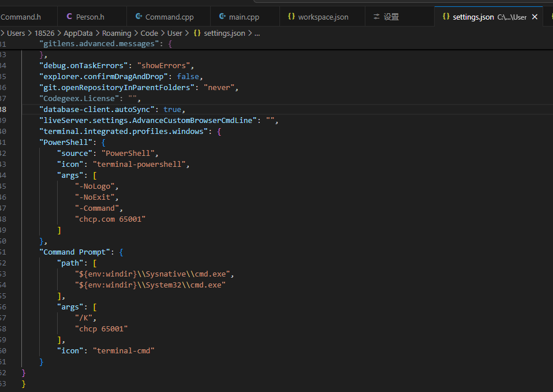Click the "terminal-cmd" icon value
Viewport: 553px width, 392px height.
pyautogui.click(x=124, y=350)
